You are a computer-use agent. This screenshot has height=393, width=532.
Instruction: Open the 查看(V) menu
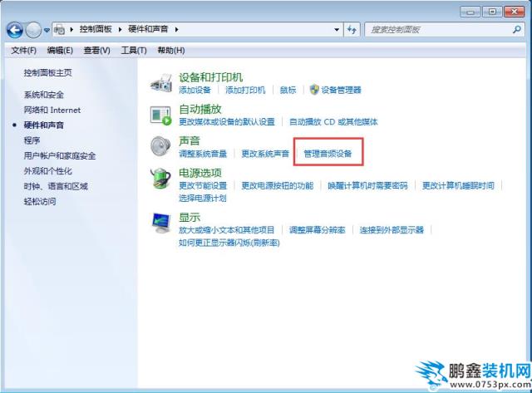[96, 51]
